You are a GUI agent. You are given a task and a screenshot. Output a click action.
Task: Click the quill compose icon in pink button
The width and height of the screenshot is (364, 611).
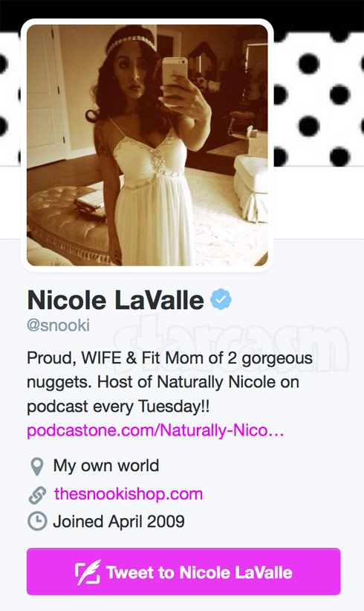point(88,572)
